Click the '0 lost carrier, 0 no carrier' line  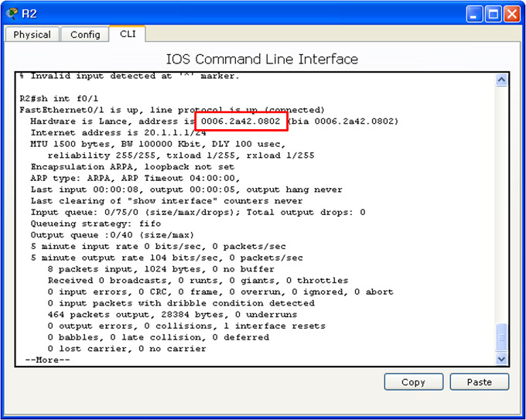click(x=127, y=349)
